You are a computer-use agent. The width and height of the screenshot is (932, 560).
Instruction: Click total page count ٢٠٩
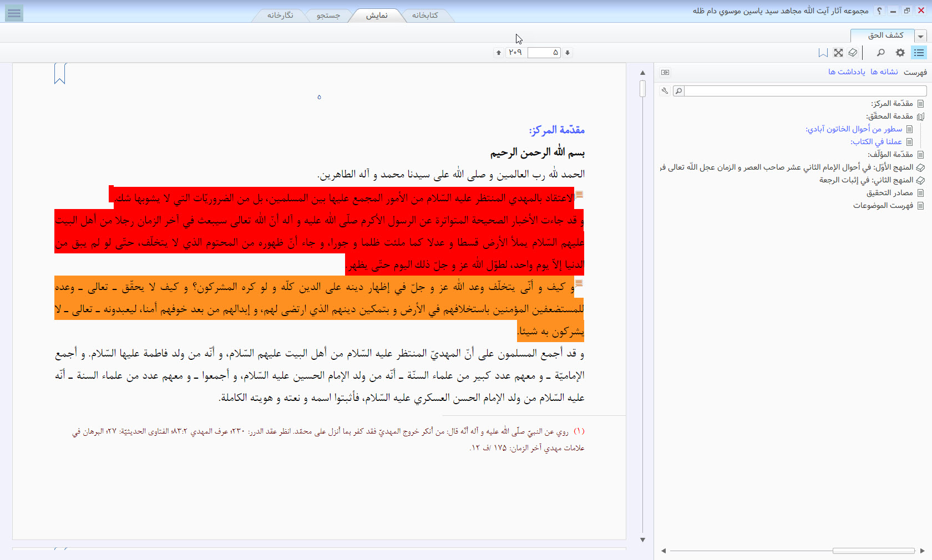point(515,53)
